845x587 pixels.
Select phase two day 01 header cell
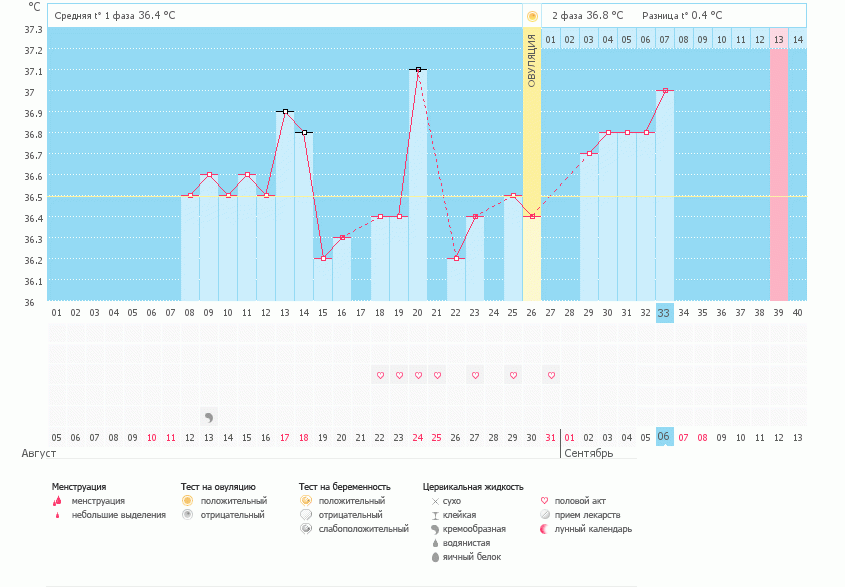551,39
